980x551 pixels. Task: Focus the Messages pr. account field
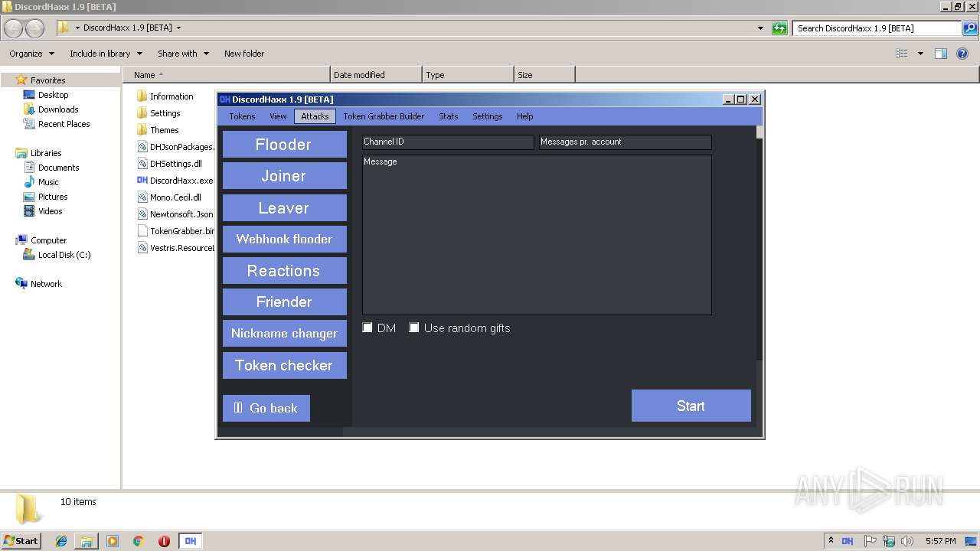[x=626, y=142]
